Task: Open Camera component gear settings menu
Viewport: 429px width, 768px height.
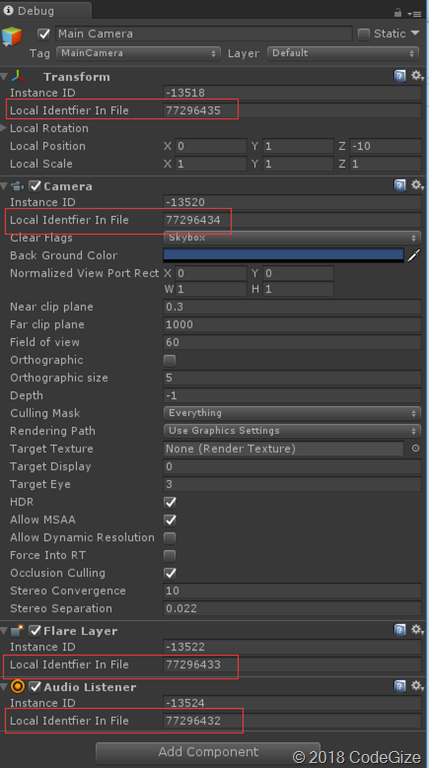Action: click(x=417, y=185)
